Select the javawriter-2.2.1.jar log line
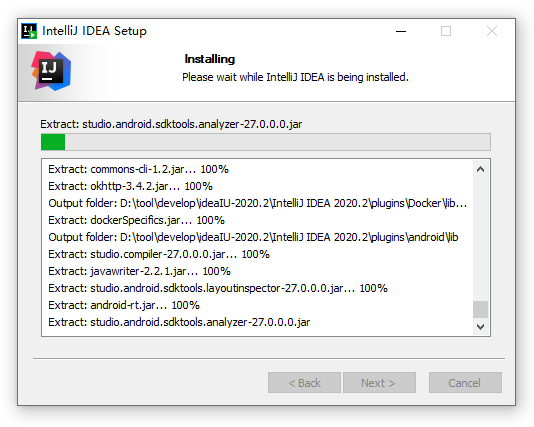 tap(139, 271)
